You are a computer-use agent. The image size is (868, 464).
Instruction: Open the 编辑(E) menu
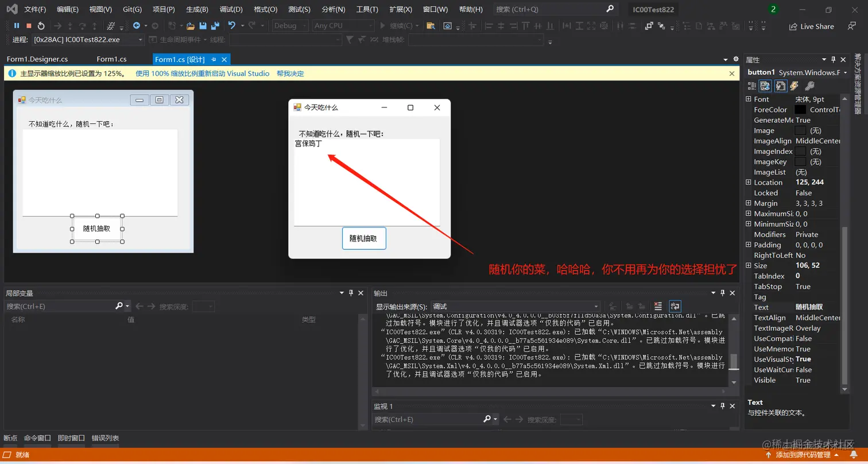(68, 9)
